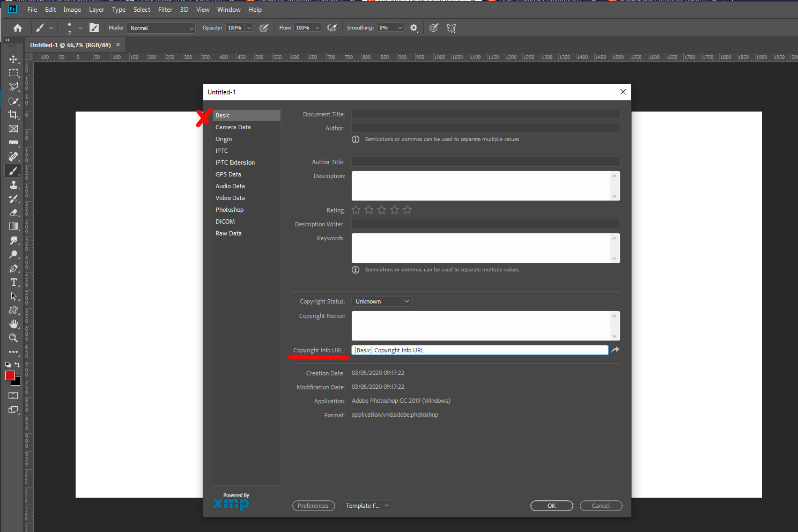Viewport: 798px width, 532px height.
Task: Expand the Flow slider dropdown
Action: pyautogui.click(x=317, y=28)
